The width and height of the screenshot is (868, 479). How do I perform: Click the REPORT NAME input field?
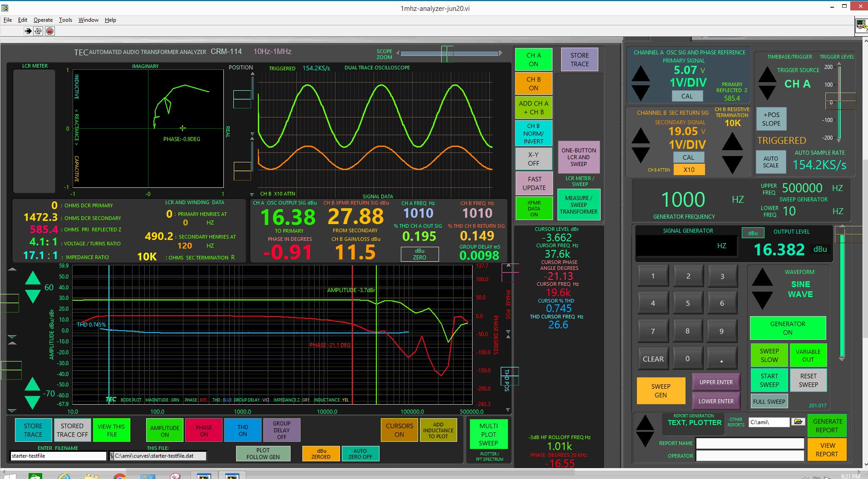(750, 443)
